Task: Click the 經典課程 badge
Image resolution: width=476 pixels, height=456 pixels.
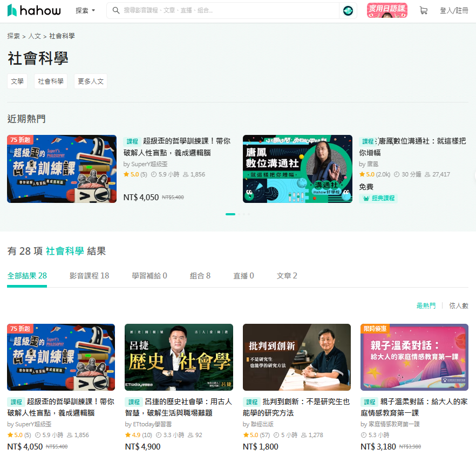Action: (378, 199)
